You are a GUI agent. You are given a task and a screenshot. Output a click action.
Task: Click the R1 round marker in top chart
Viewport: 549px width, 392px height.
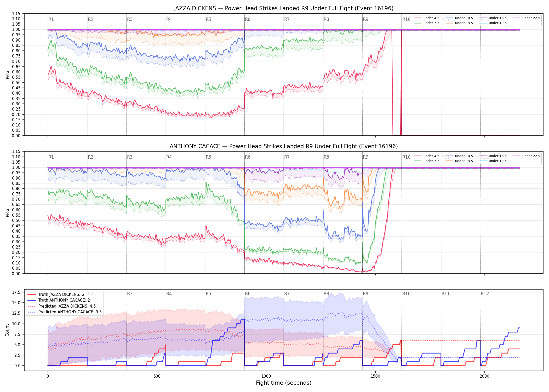point(51,19)
